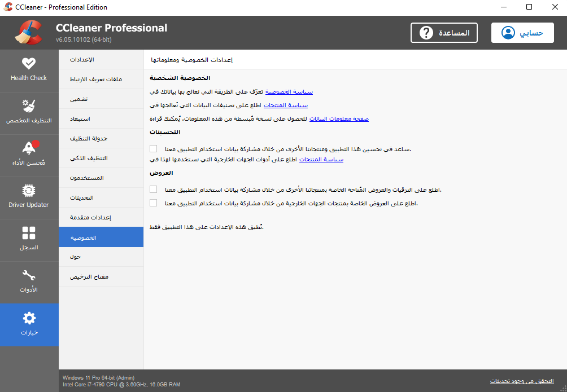Open the تضمين include tab
Screen dimensions: 567x392
coord(101,99)
